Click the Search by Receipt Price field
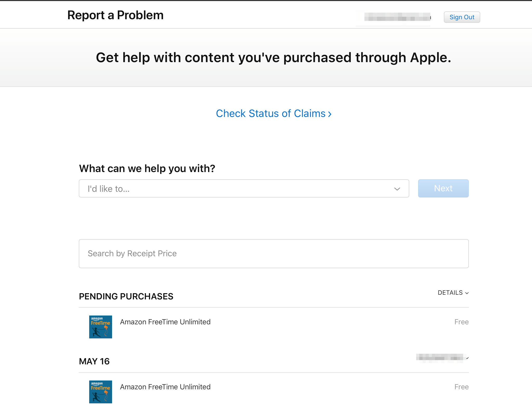532x407 pixels. click(274, 253)
